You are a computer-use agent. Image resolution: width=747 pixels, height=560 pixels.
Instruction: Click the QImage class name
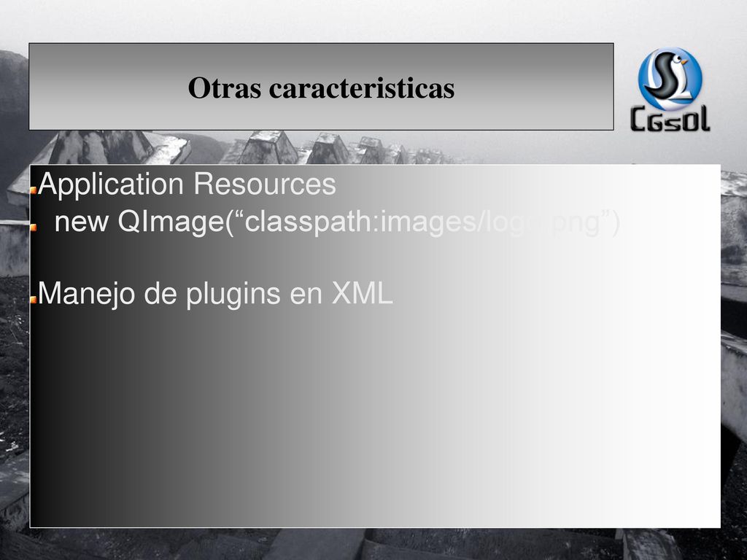point(171,222)
